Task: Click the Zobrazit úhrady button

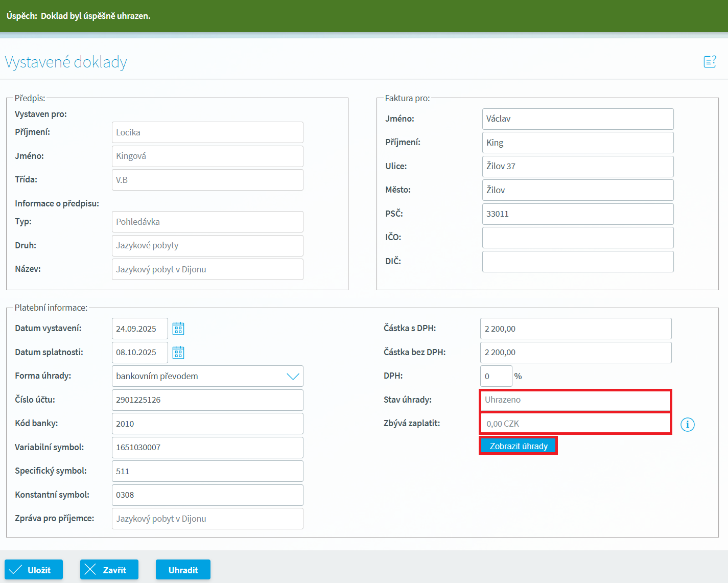Action: (518, 446)
